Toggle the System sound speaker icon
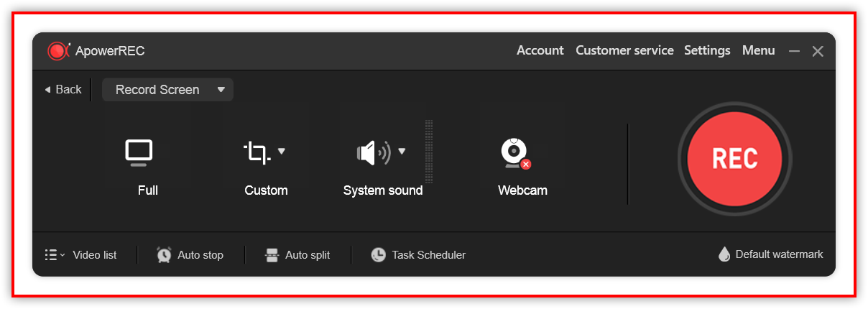 click(374, 152)
